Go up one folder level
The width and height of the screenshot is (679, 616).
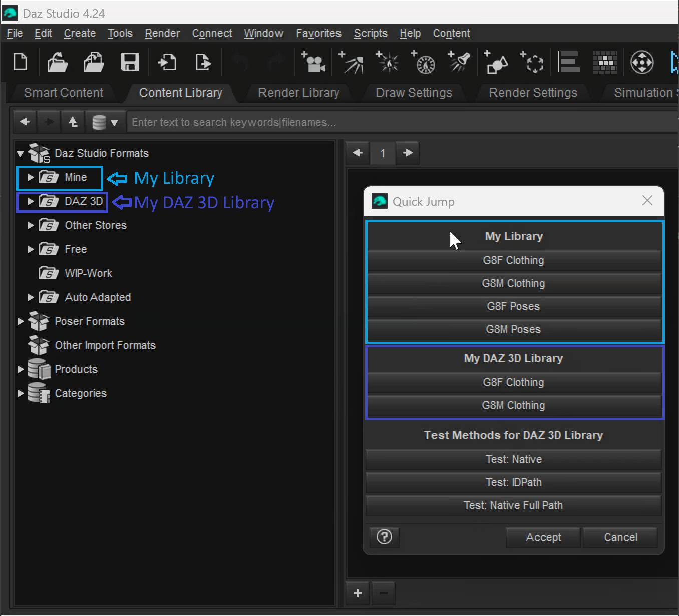click(74, 122)
